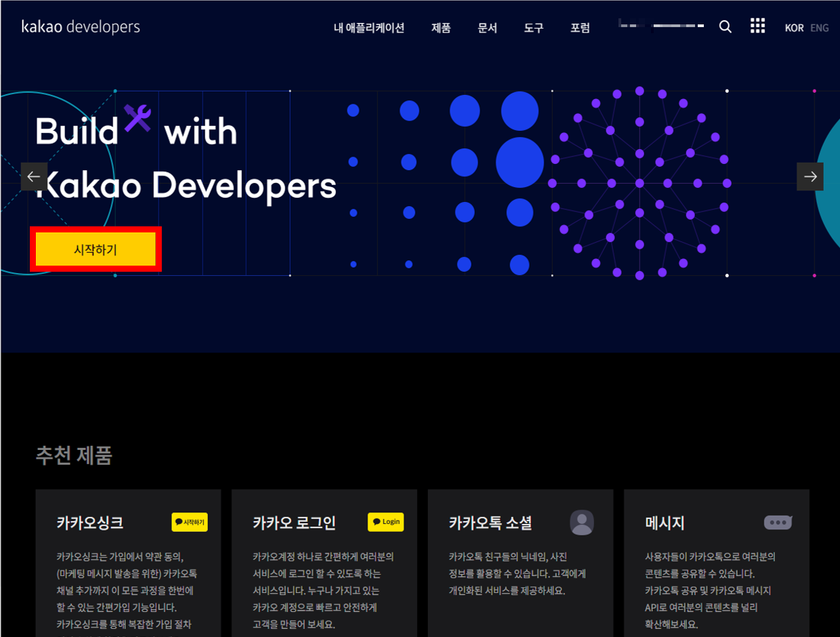Open the search magnifier icon

click(x=725, y=27)
